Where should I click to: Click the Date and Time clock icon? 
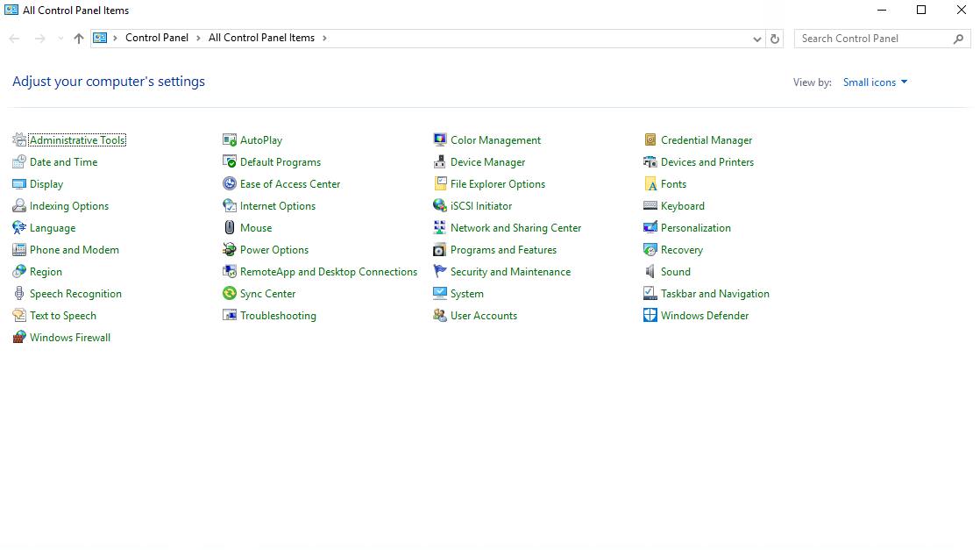(x=19, y=162)
